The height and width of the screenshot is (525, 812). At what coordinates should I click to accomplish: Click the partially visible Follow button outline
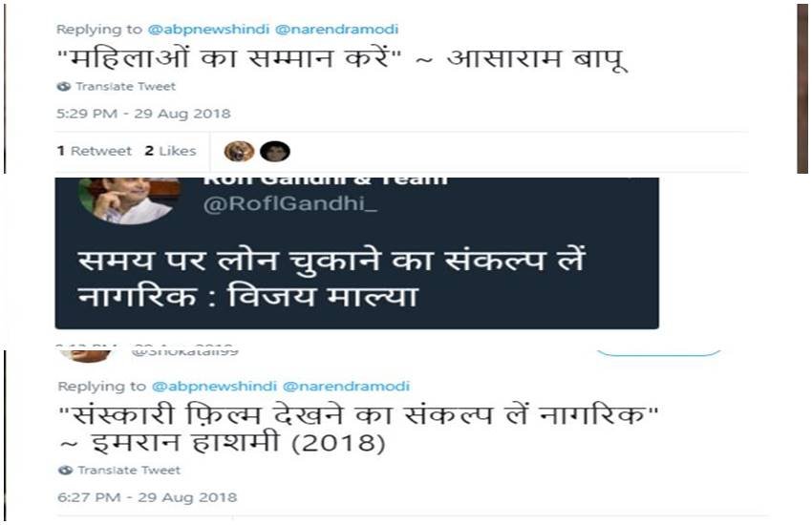[659, 353]
